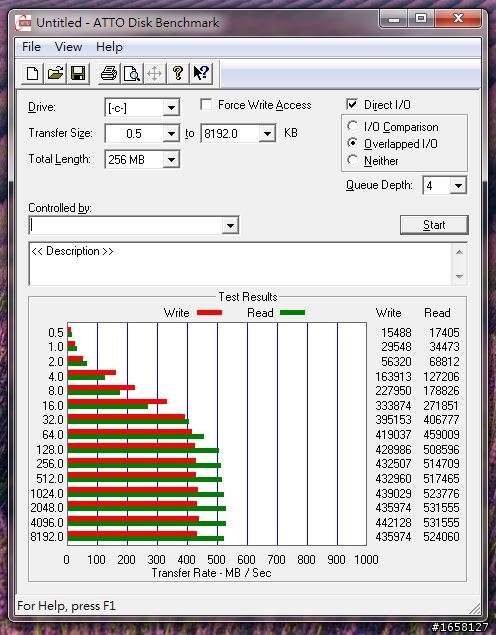Activate the context help pointer icon
The height and width of the screenshot is (635, 496).
pos(201,74)
